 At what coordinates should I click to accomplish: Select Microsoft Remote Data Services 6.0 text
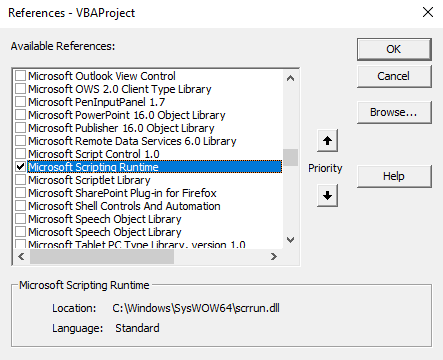[x=132, y=141]
